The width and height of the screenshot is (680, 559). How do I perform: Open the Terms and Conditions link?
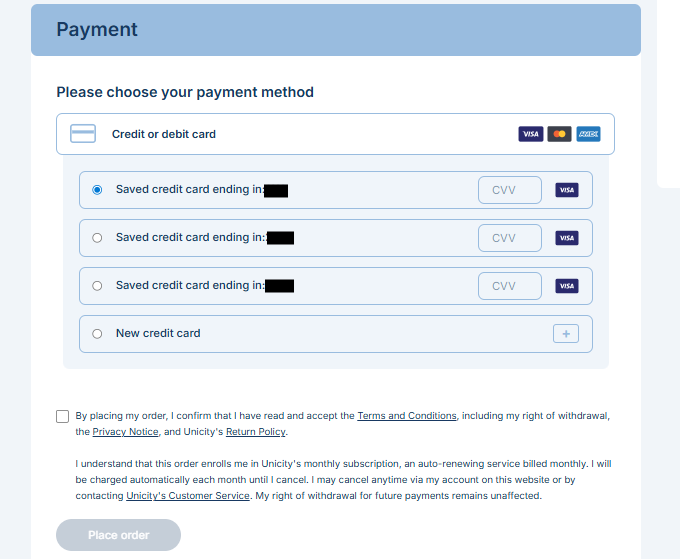pyautogui.click(x=406, y=416)
